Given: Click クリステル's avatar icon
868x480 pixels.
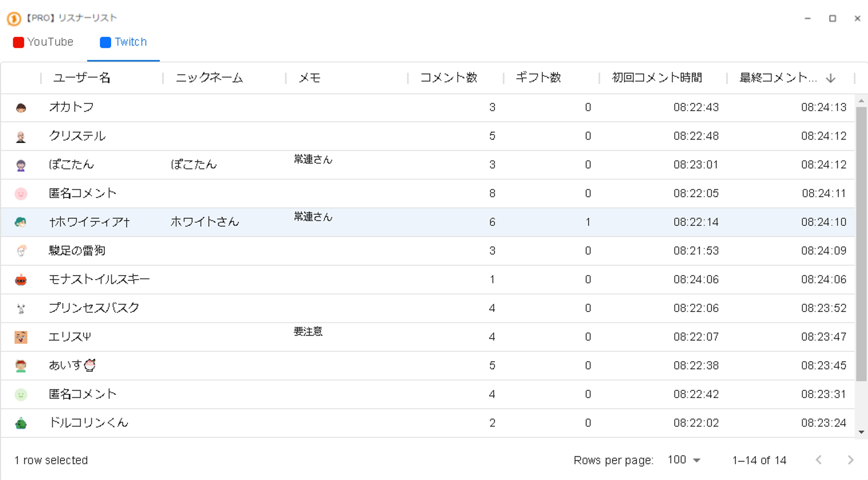Looking at the screenshot, I should [21, 137].
